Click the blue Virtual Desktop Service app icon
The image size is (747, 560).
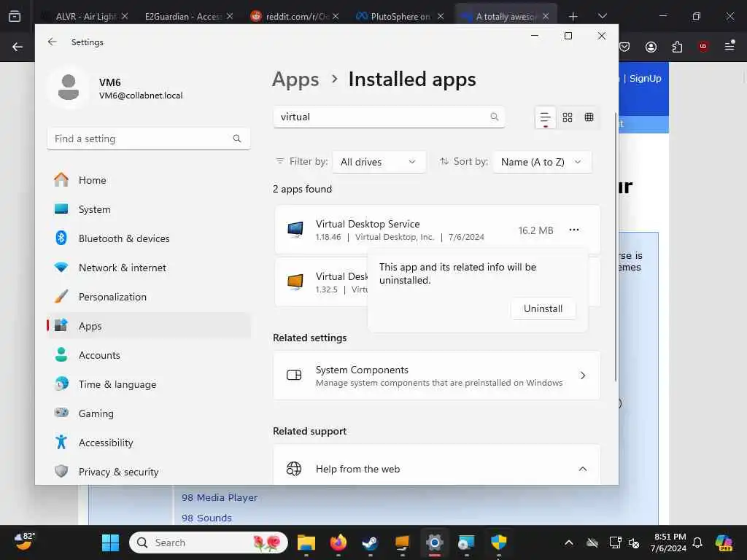pos(295,230)
